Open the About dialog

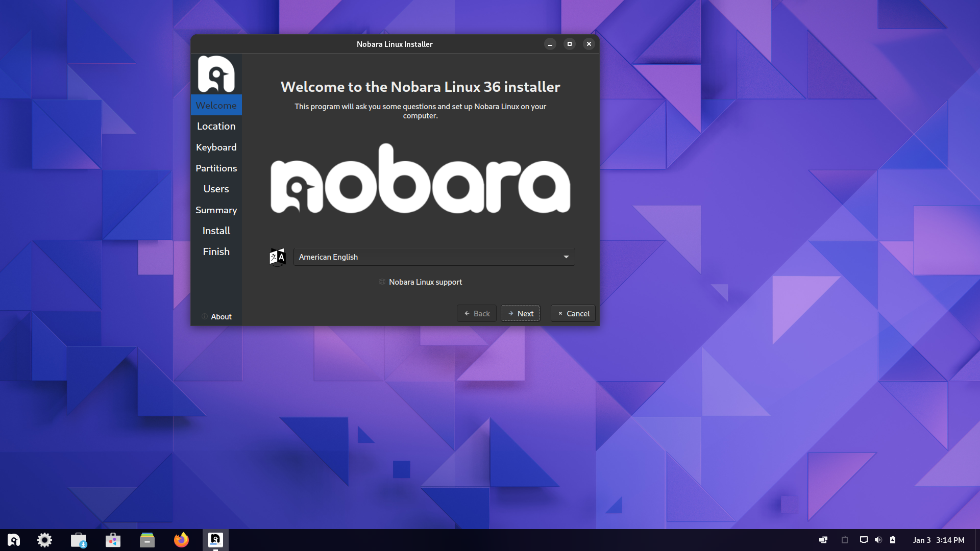[x=216, y=316]
